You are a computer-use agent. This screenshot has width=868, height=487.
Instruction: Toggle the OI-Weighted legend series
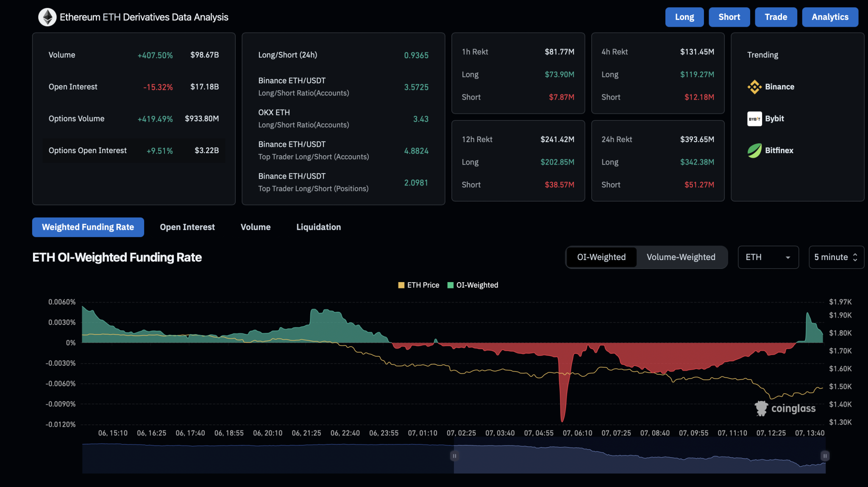473,285
